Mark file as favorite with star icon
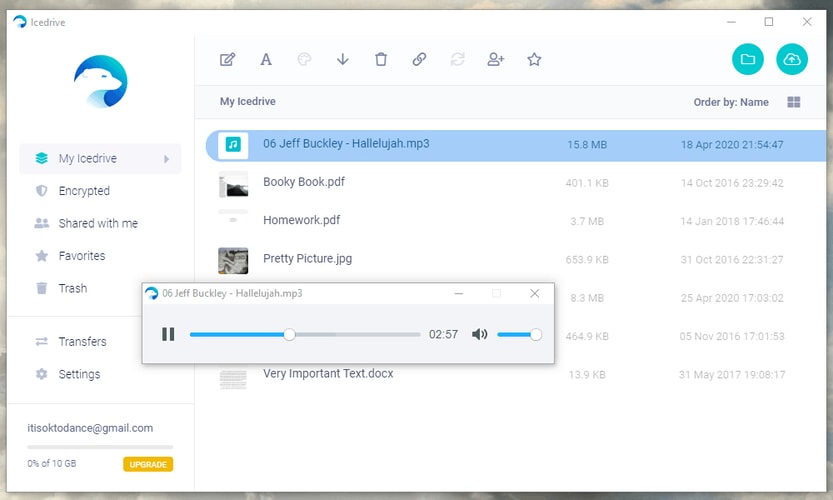This screenshot has width=833, height=500. point(534,60)
